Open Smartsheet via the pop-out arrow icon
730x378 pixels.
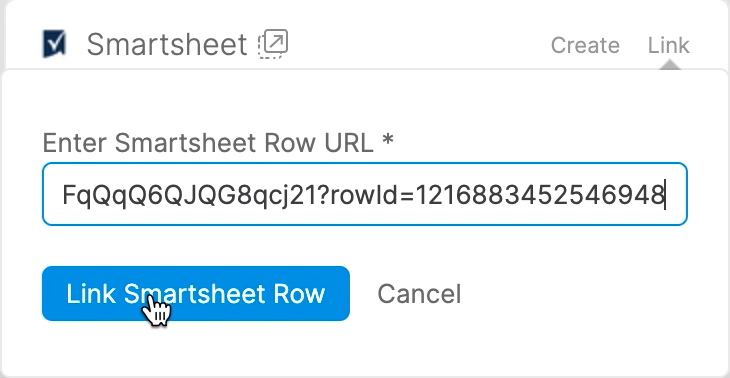point(273,44)
